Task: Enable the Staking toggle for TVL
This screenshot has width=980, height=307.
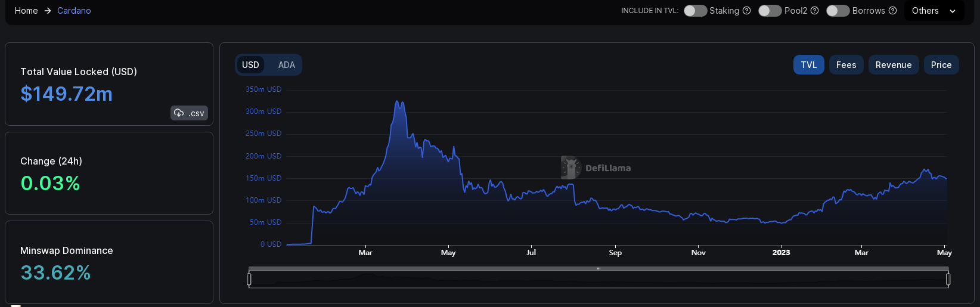Action: pyautogui.click(x=695, y=11)
